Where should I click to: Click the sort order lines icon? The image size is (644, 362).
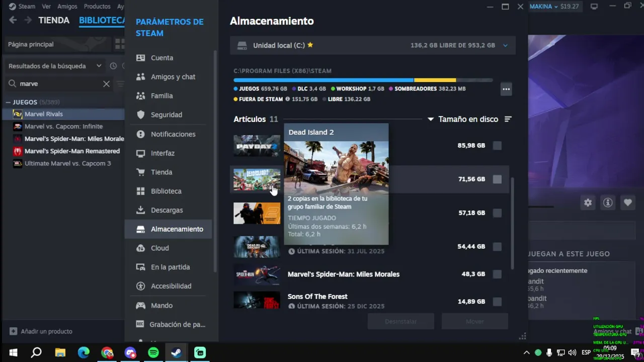pyautogui.click(x=508, y=119)
